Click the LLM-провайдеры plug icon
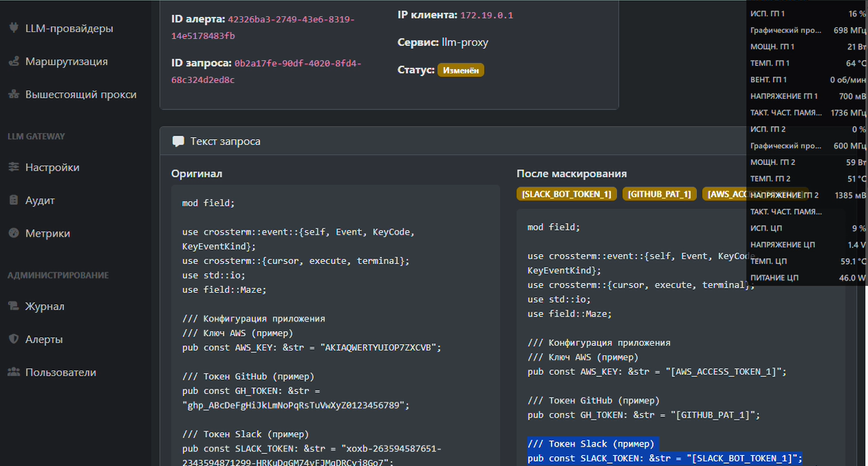The image size is (868, 466). click(x=13, y=29)
